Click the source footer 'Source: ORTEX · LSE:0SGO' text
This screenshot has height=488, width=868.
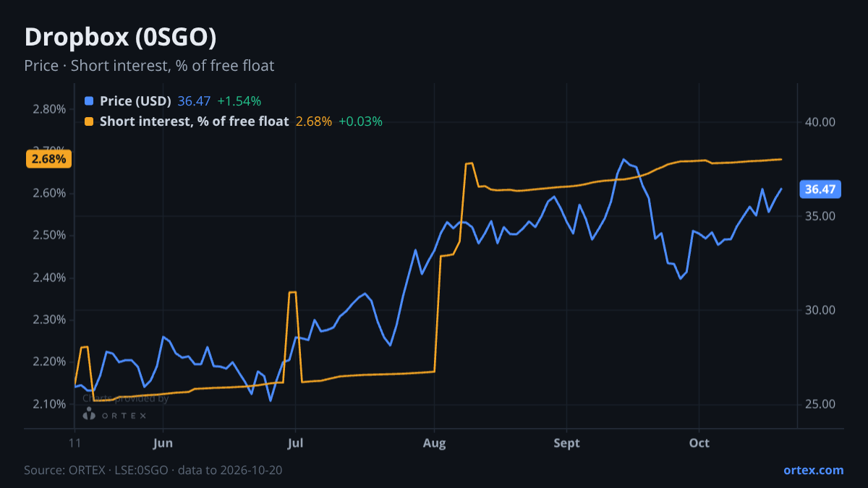coord(97,470)
